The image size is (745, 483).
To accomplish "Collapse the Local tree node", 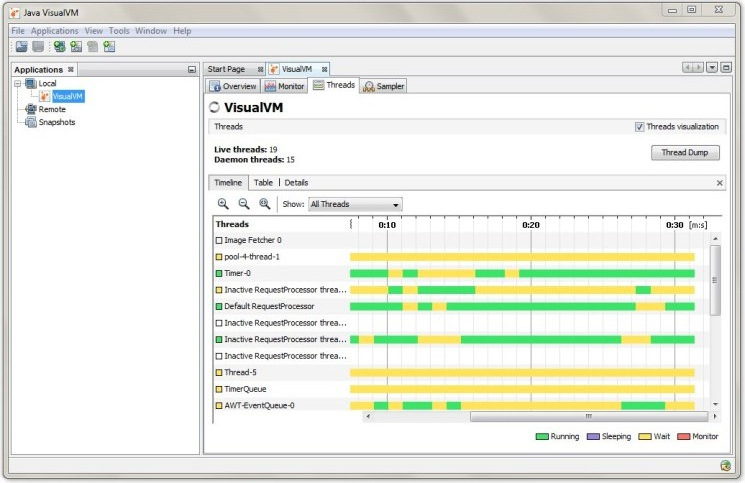I will click(18, 84).
